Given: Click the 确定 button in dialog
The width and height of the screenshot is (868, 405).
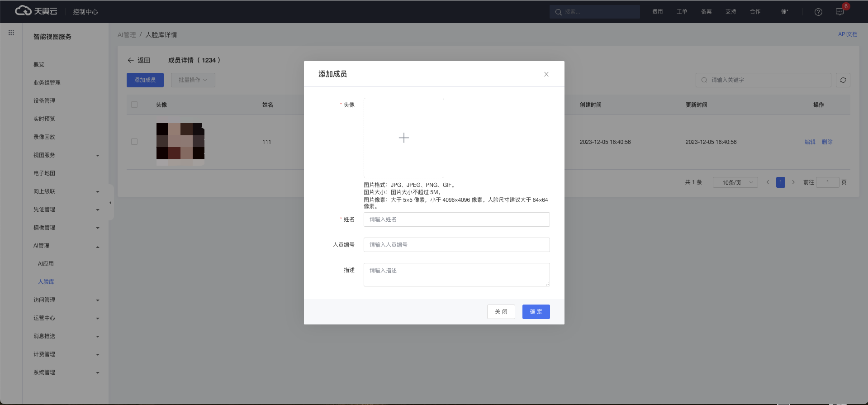Looking at the screenshot, I should (x=536, y=312).
